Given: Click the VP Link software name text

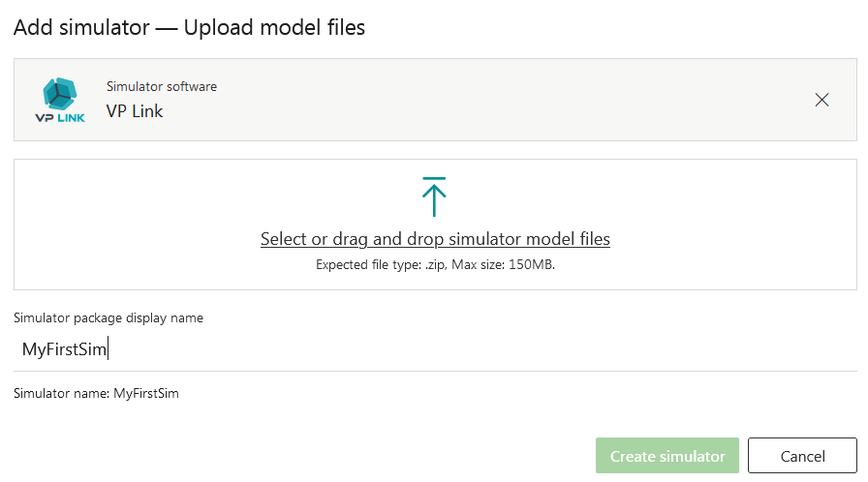Looking at the screenshot, I should click(135, 111).
